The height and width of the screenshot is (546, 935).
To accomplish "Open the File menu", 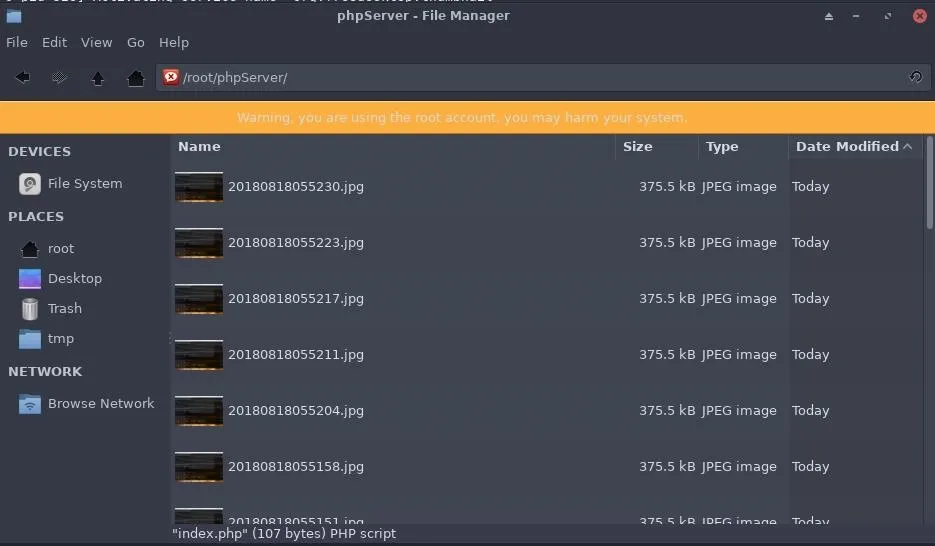I will click(17, 42).
